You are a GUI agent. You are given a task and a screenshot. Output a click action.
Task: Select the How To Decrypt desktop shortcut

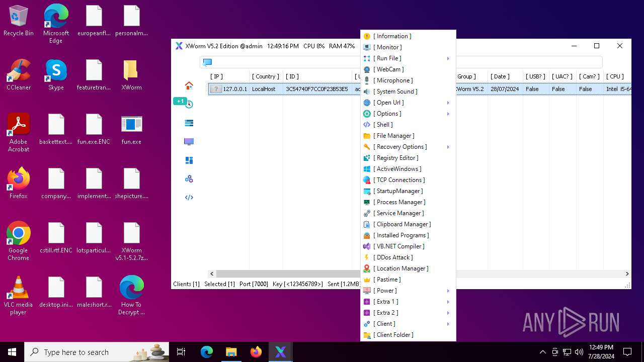[x=131, y=295]
